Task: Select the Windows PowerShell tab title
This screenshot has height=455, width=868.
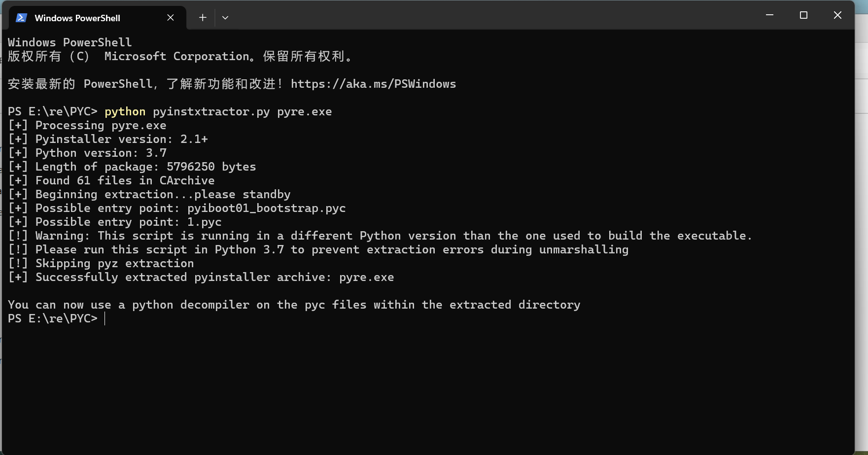Action: pyautogui.click(x=77, y=18)
